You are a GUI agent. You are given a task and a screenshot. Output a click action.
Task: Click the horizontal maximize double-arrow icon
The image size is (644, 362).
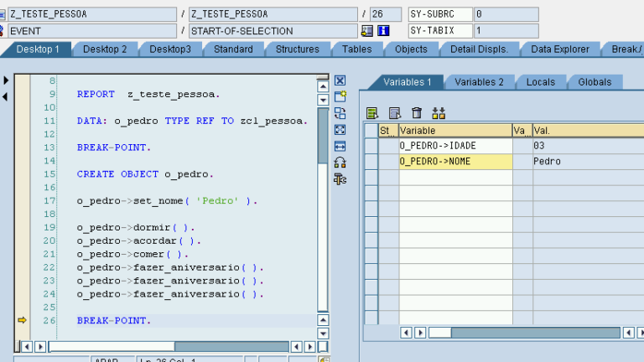tap(340, 146)
